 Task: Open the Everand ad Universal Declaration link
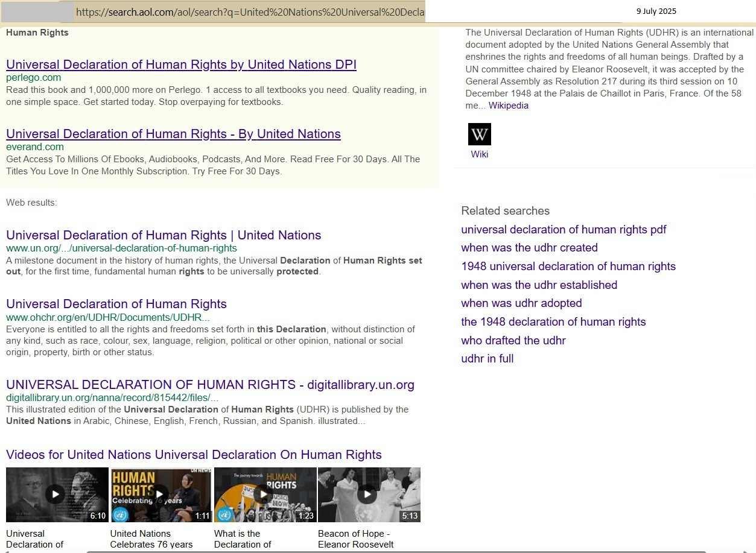click(173, 134)
